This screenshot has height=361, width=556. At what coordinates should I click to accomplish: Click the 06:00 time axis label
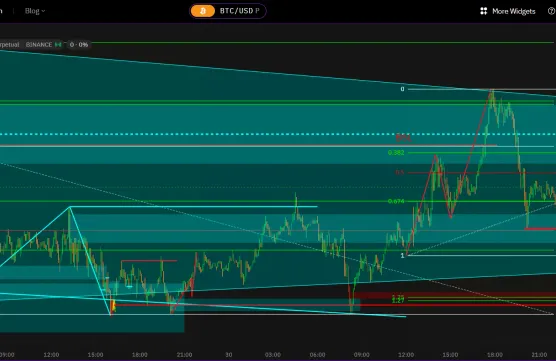(317, 355)
